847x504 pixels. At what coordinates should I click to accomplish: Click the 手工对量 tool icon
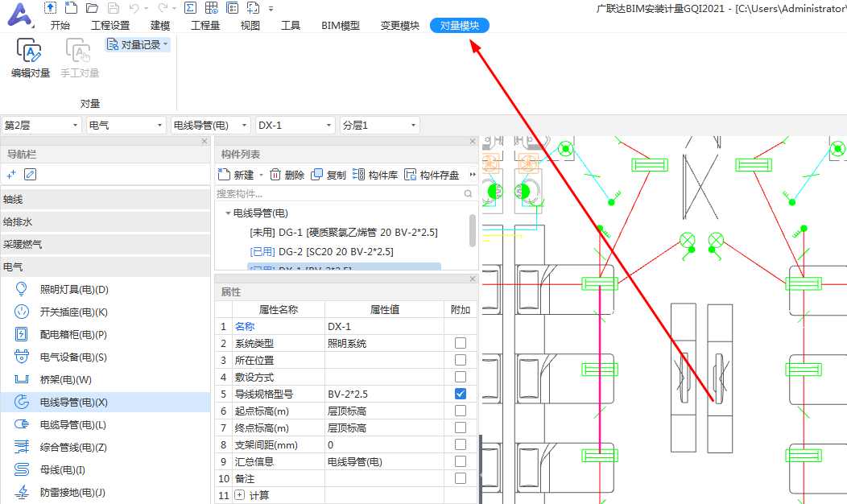pyautogui.click(x=79, y=56)
